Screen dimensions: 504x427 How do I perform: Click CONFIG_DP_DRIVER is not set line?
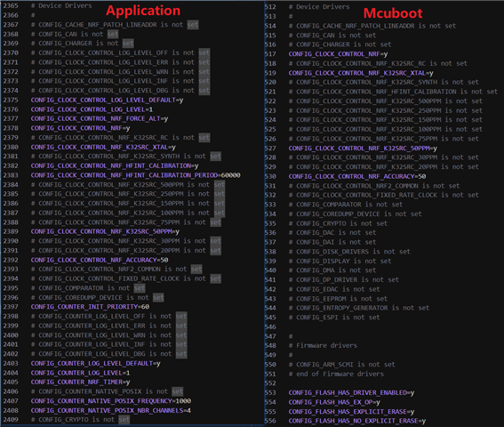[x=344, y=280]
